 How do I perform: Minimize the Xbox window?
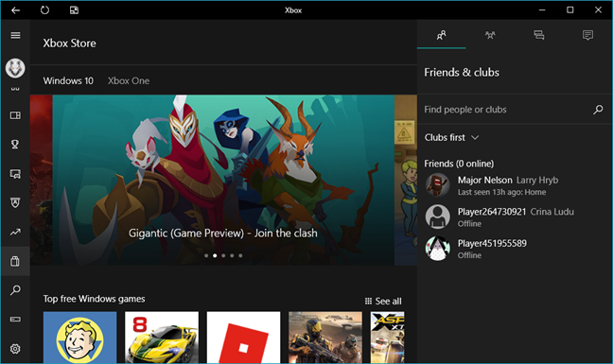(x=542, y=10)
